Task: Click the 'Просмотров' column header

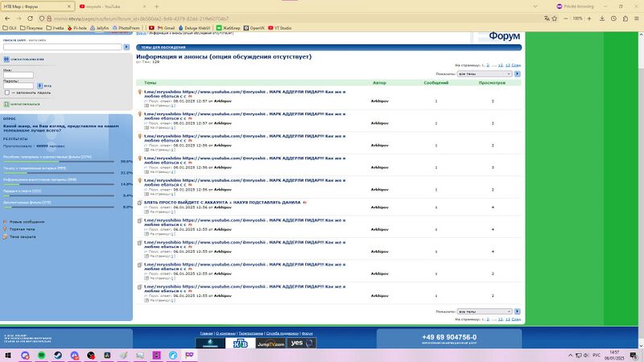Action: 492,83
